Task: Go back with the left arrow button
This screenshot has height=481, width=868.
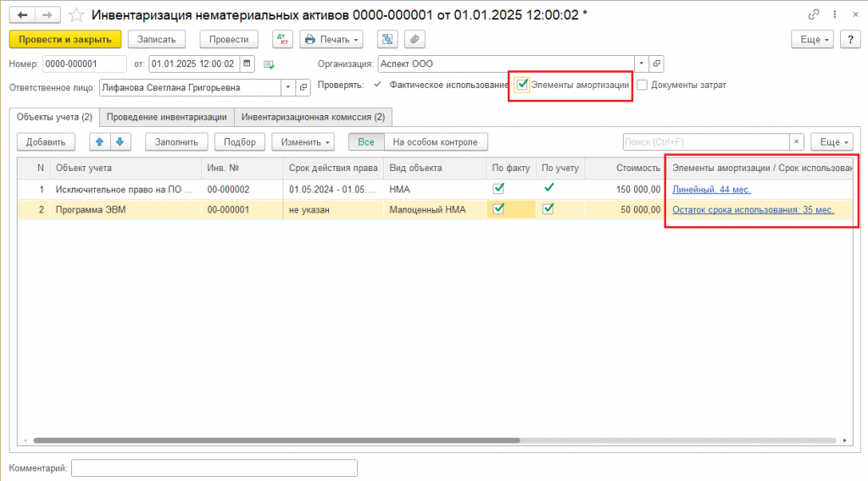Action: coord(22,15)
